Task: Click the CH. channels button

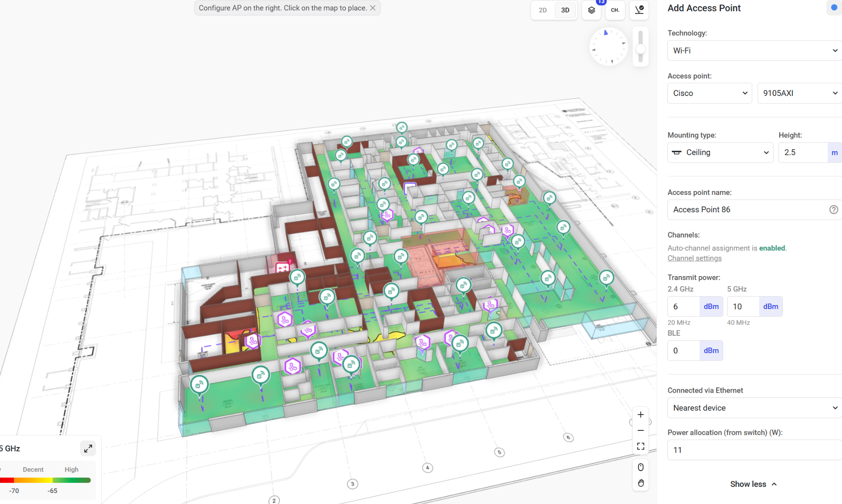Action: pyautogui.click(x=615, y=10)
